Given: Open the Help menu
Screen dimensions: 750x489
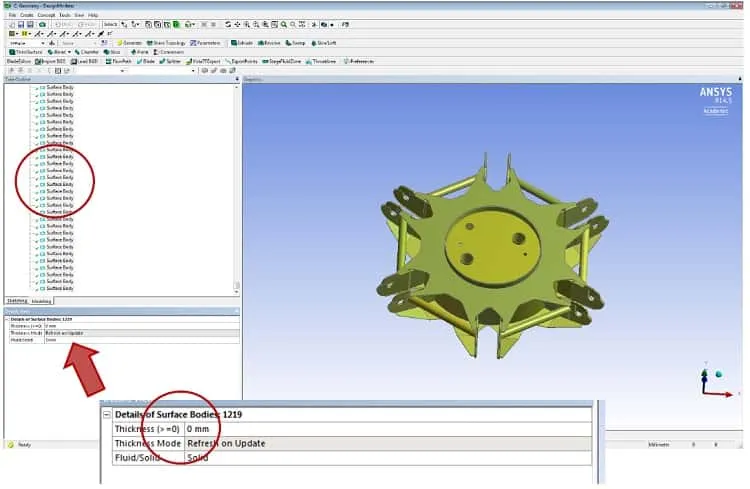Looking at the screenshot, I should [x=93, y=15].
